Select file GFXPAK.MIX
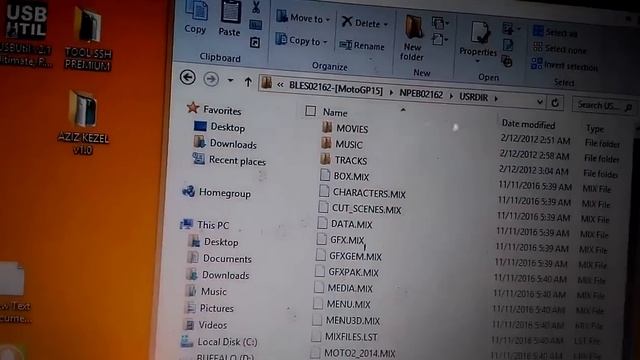 pos(353,272)
